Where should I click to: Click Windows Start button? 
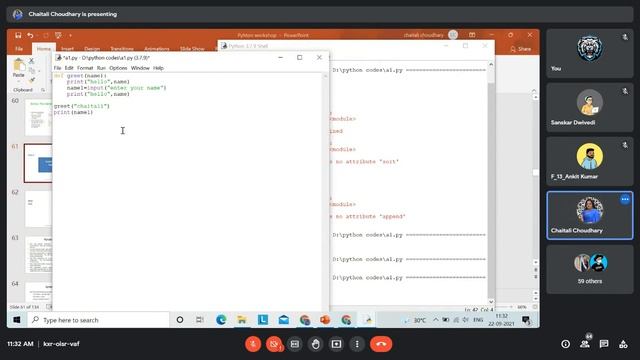tap(17, 320)
